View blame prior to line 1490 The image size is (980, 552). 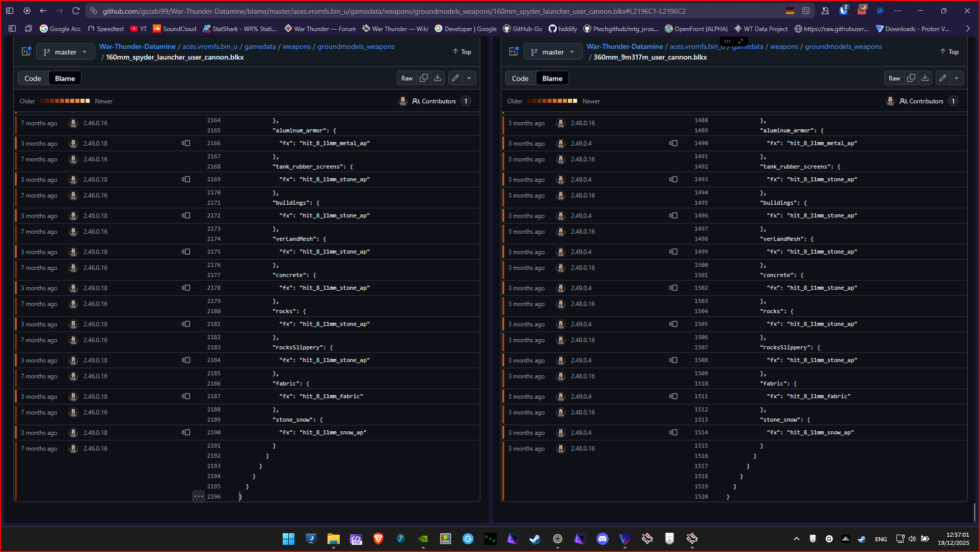pyautogui.click(x=673, y=143)
